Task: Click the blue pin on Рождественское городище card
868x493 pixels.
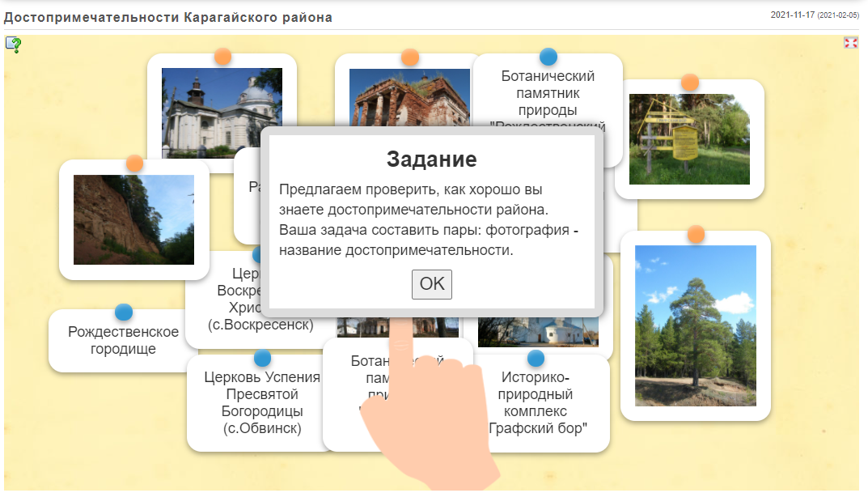Action: tap(124, 312)
